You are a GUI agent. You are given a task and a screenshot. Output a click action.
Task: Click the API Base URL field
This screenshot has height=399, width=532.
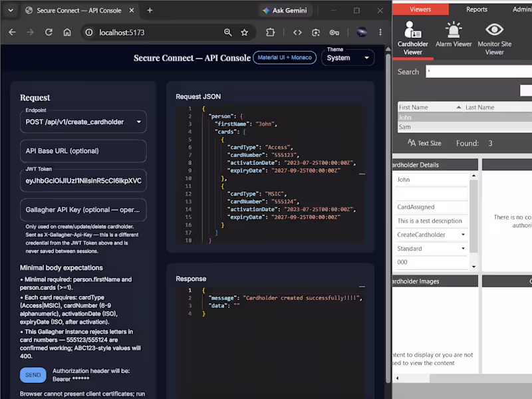click(x=83, y=151)
